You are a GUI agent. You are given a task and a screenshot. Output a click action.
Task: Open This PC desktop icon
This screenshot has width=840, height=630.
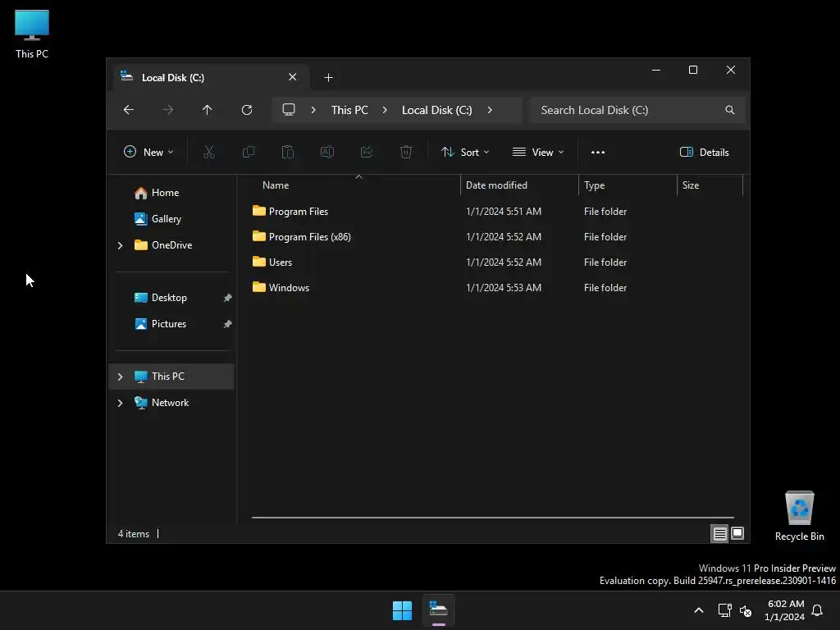click(x=32, y=34)
